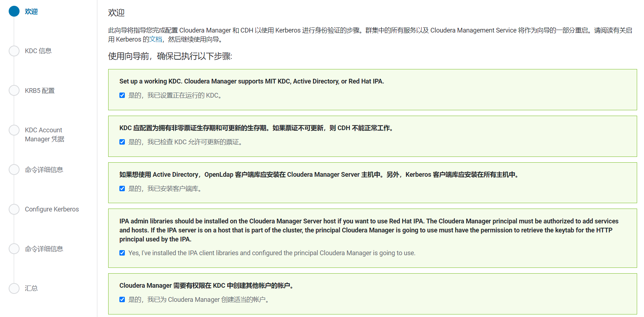The image size is (644, 317).
Task: Go to the KDC Account Manager 凭据 step
Action: [x=45, y=134]
